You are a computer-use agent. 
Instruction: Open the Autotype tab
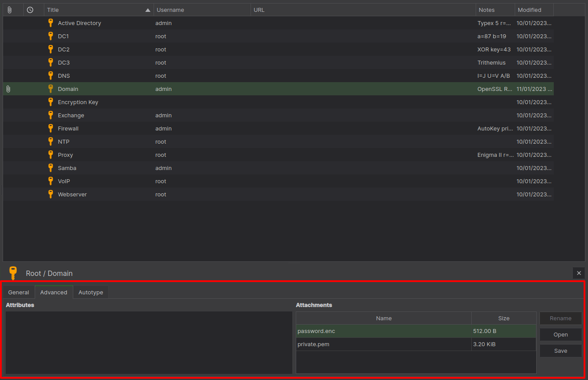(91, 292)
